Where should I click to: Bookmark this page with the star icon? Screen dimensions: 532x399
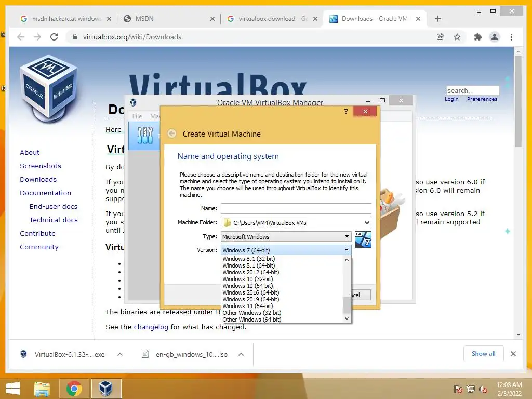(x=457, y=37)
